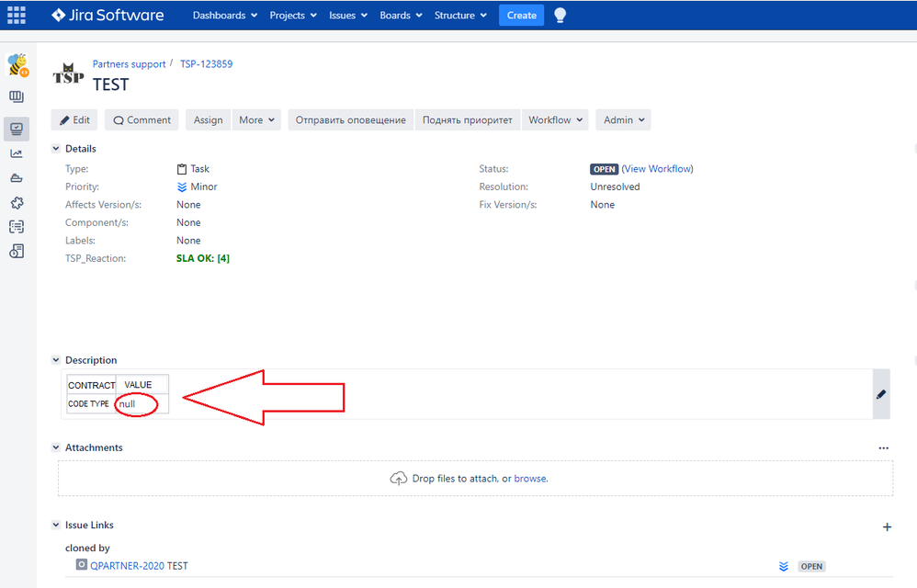Click the null cell in description table
Screen dimensions: 917x588
tap(142, 404)
